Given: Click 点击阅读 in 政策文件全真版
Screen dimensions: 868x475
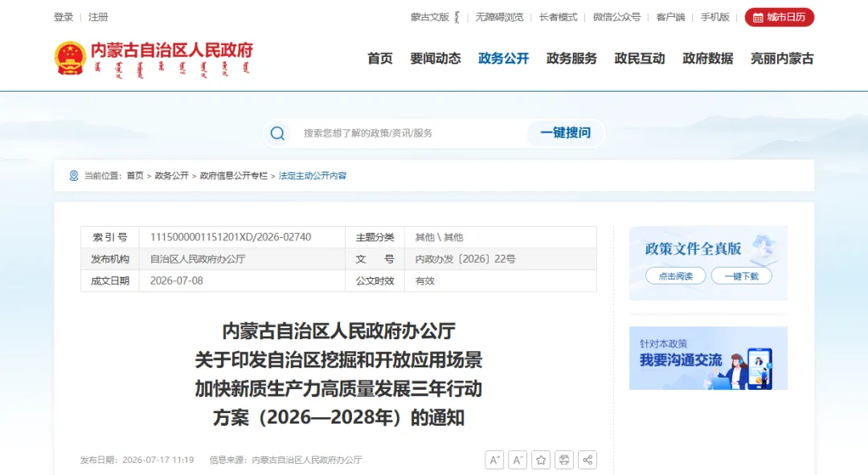Looking at the screenshot, I should pos(675,276).
